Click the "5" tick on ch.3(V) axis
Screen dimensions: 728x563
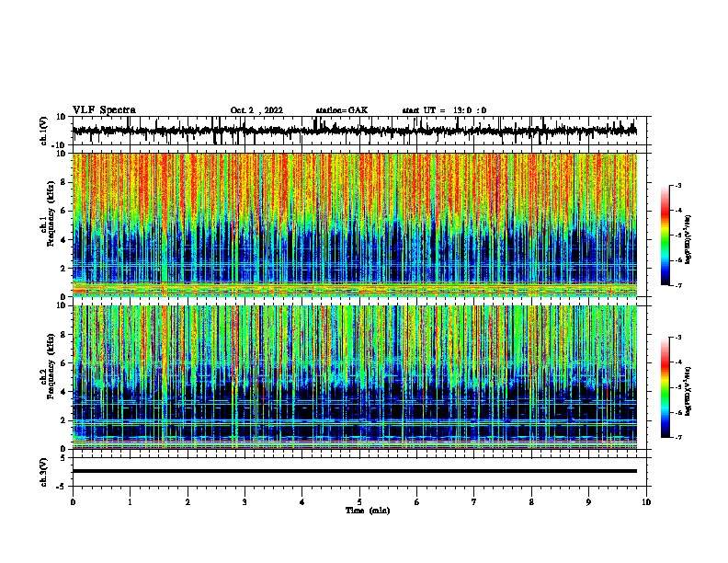click(x=63, y=457)
